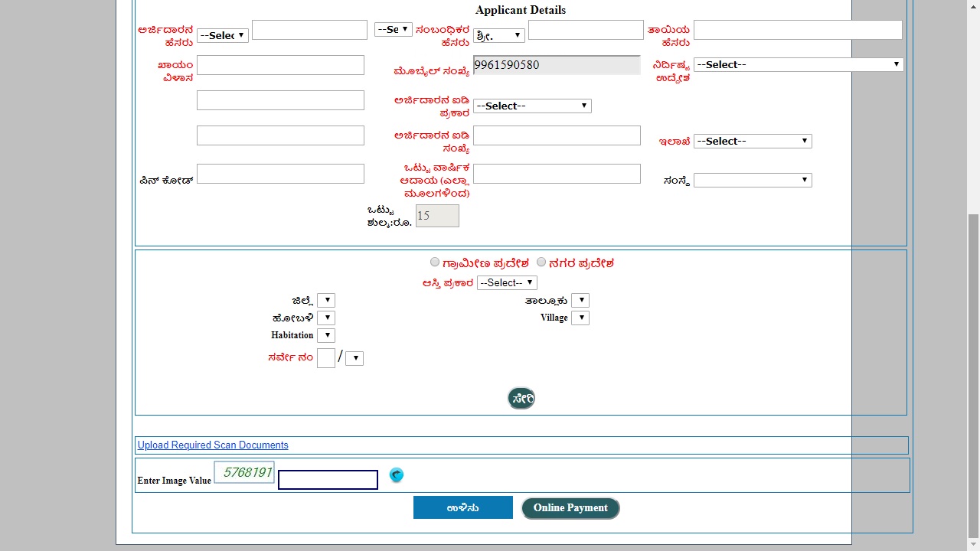Select the rural area radio button

point(435,262)
